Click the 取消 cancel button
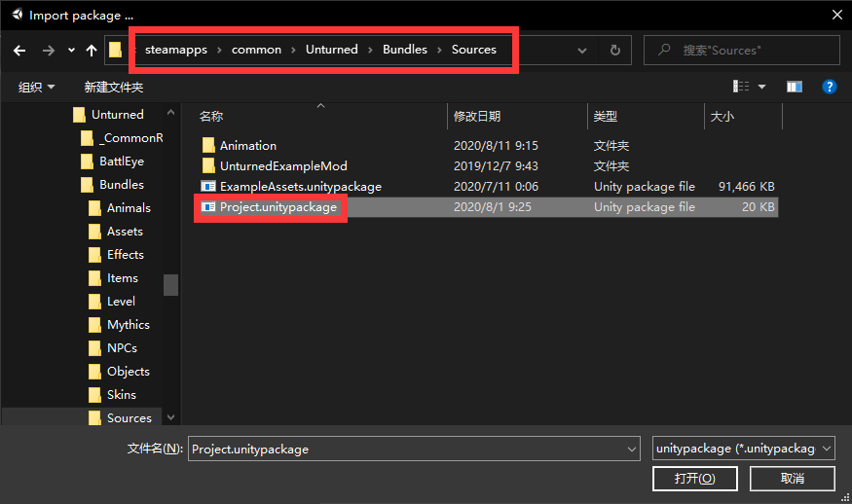The height and width of the screenshot is (504, 852). tap(793, 479)
